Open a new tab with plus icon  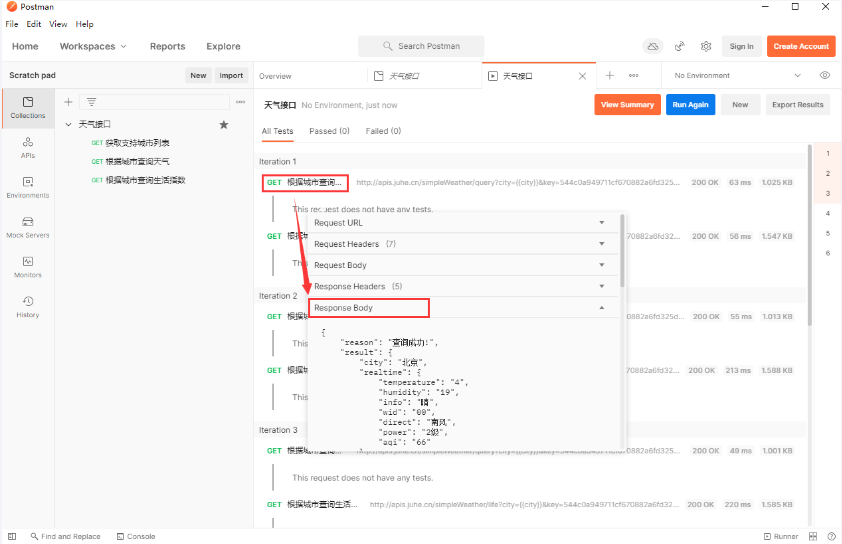point(609,76)
